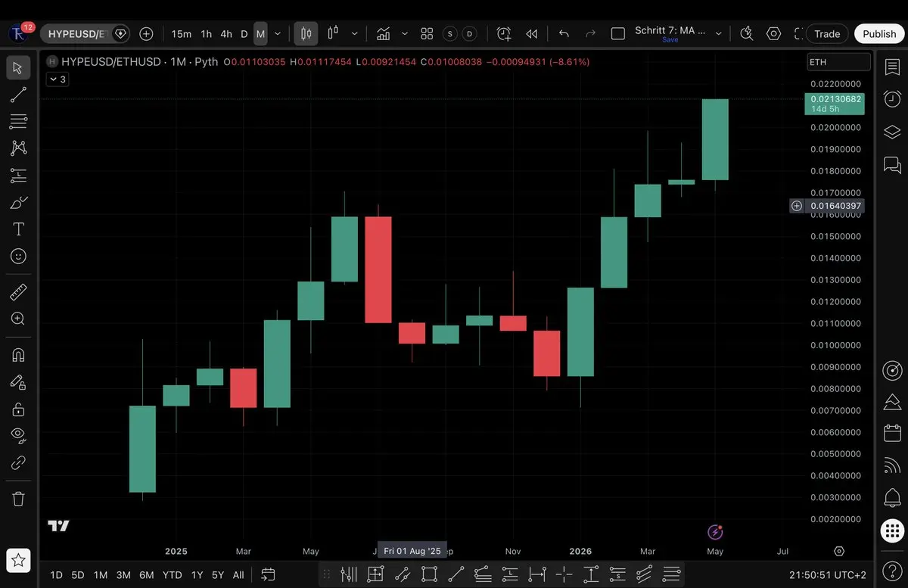Click the Trade button
Image resolution: width=908 pixels, height=588 pixels.
[827, 33]
